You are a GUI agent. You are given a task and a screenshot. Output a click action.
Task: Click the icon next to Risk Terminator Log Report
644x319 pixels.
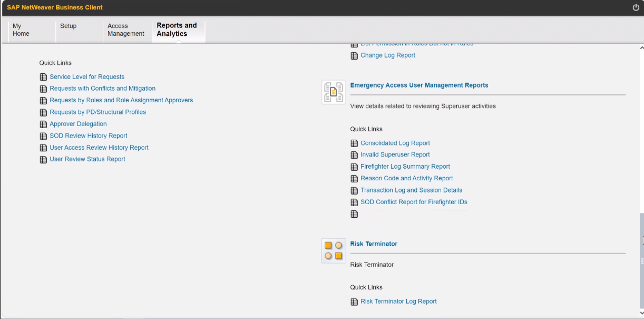pos(354,302)
